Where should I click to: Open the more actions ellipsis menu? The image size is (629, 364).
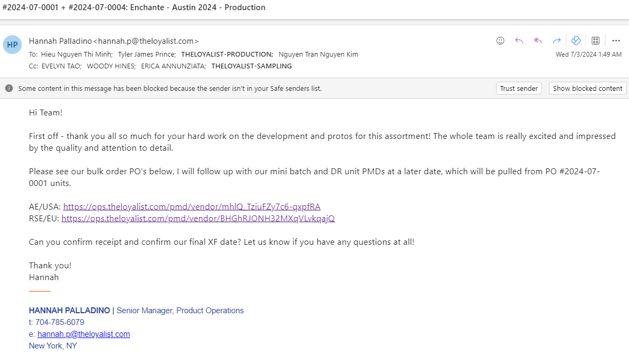616,41
